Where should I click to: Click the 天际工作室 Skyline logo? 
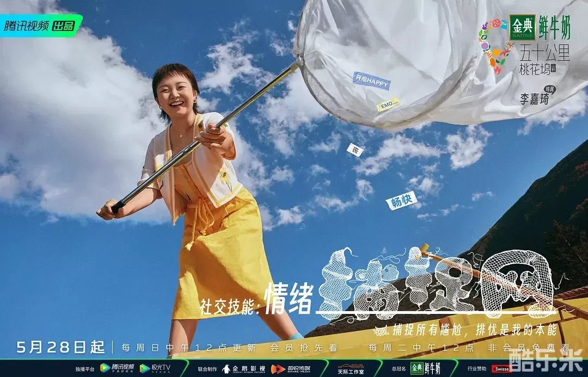(x=351, y=369)
